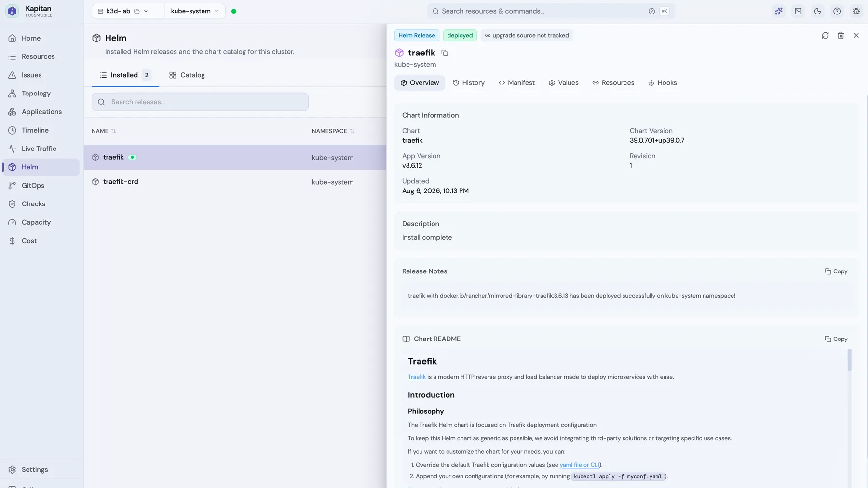Go to Home in the sidebar
868x488 pixels.
[41, 38]
